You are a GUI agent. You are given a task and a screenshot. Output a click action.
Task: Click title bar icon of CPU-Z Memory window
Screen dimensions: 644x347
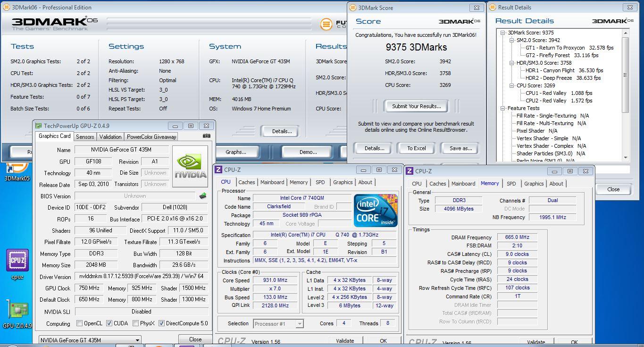point(409,171)
